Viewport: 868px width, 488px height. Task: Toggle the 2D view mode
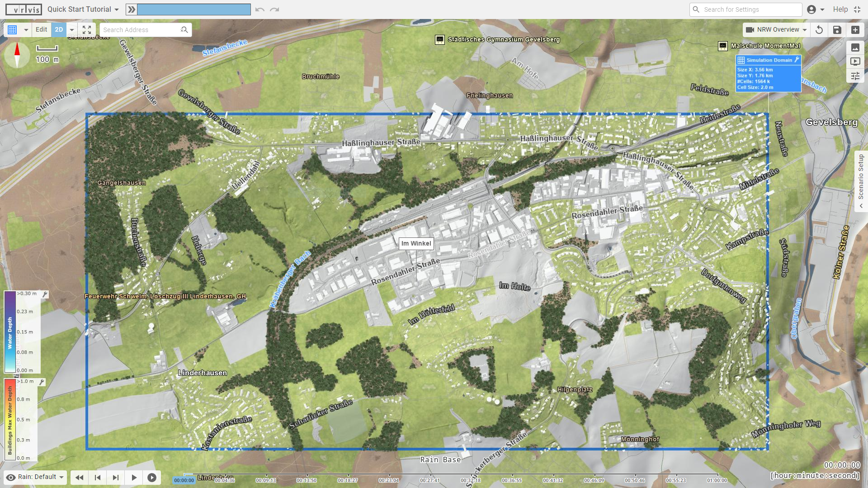coord(59,29)
